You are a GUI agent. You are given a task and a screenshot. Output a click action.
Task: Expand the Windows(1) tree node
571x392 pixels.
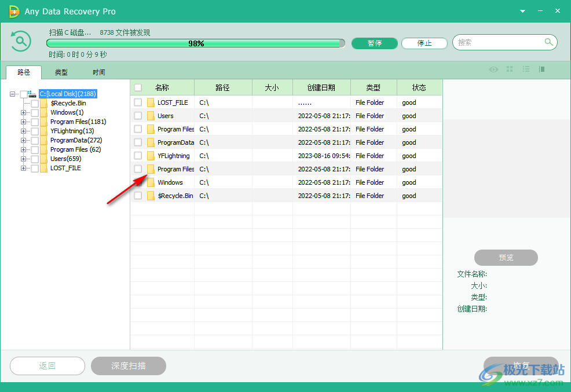click(23, 112)
